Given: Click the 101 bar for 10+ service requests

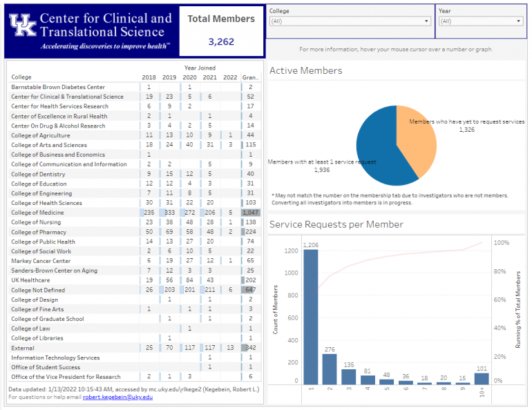Looking at the screenshot, I should (482, 379).
